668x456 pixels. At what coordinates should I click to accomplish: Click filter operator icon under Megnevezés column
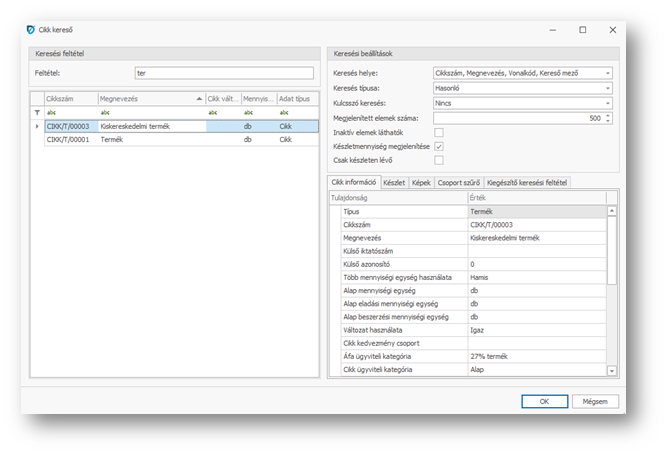[x=105, y=113]
